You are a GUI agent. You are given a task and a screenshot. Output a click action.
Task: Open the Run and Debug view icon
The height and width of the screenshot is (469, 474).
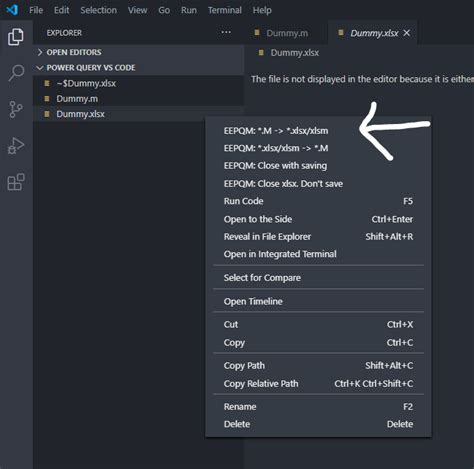tap(16, 146)
